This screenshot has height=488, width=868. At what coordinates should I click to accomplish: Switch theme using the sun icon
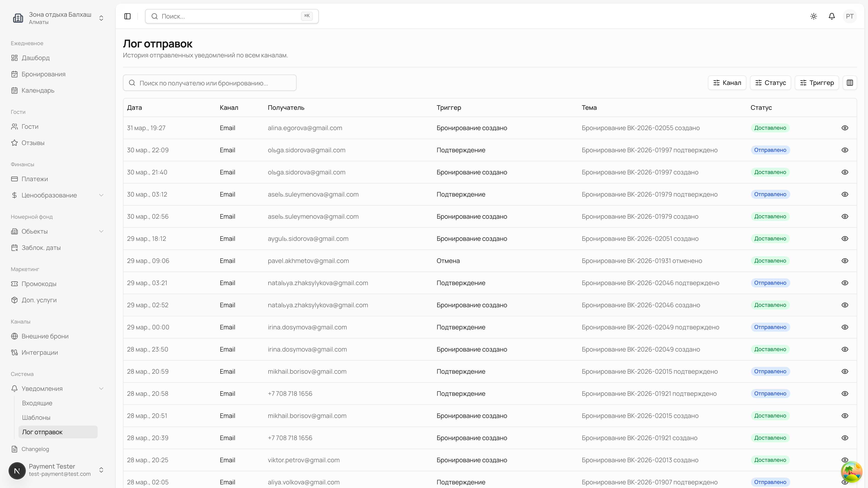(x=814, y=16)
